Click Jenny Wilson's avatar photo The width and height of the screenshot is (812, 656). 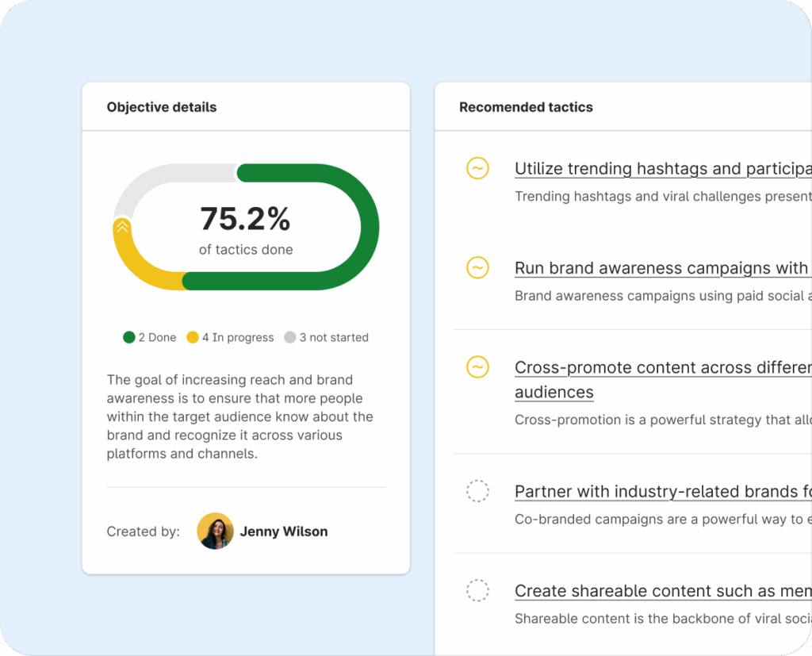(x=215, y=531)
